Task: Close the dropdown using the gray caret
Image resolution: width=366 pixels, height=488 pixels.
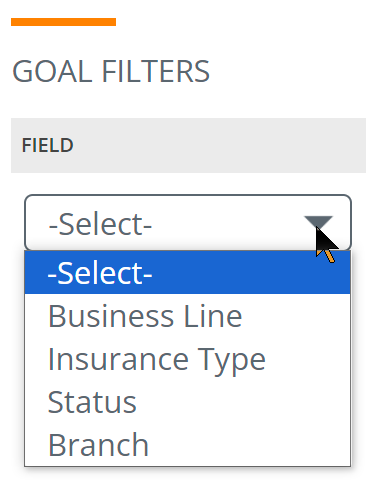Action: pos(318,222)
